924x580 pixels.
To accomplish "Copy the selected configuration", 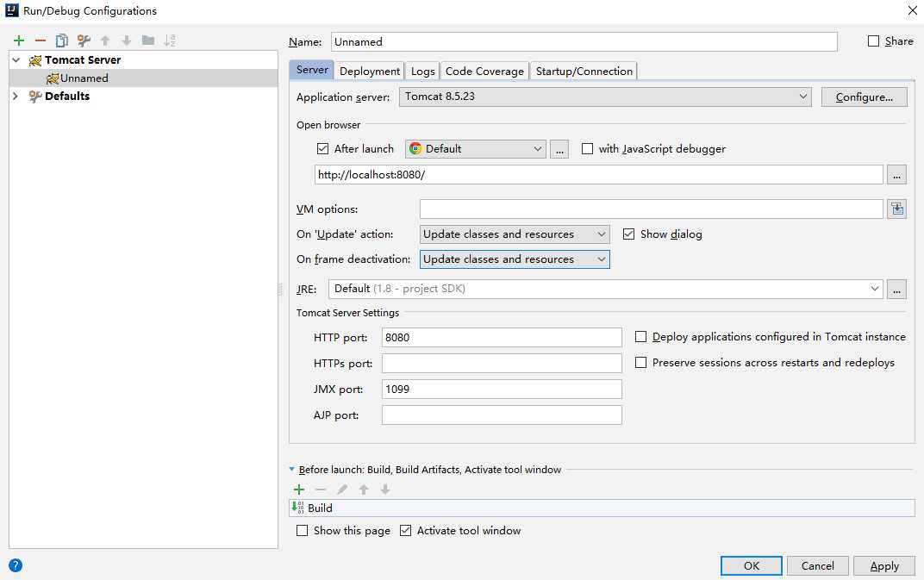I will point(62,41).
